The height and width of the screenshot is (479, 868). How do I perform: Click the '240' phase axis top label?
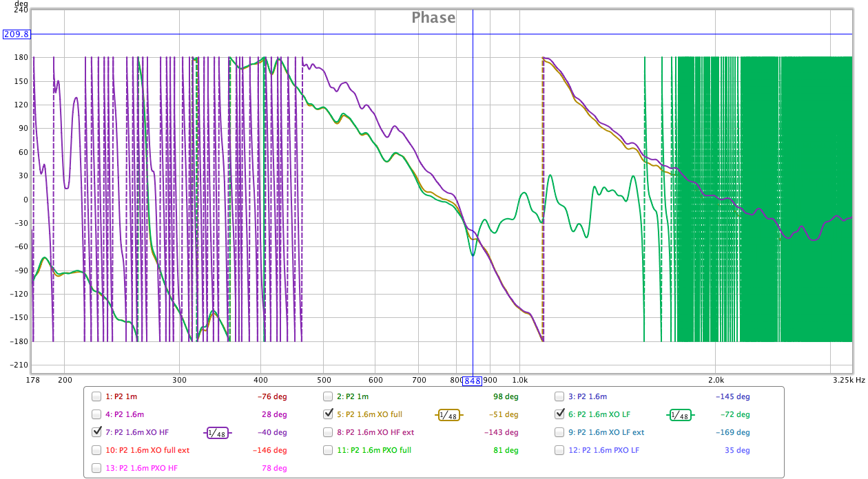(21, 10)
